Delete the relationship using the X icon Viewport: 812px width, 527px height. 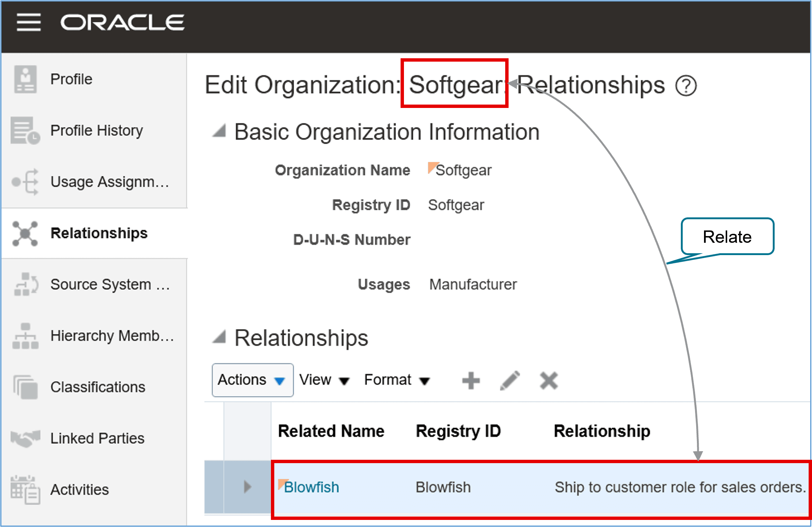tap(549, 380)
